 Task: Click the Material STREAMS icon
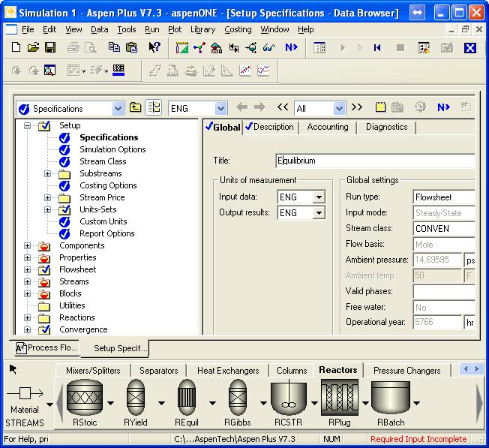pos(25,393)
